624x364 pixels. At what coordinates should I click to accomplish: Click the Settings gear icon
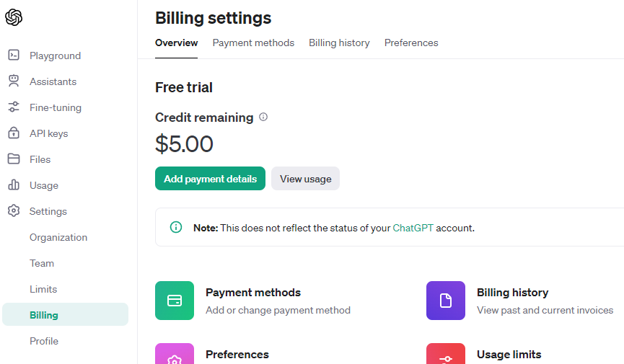click(x=14, y=211)
